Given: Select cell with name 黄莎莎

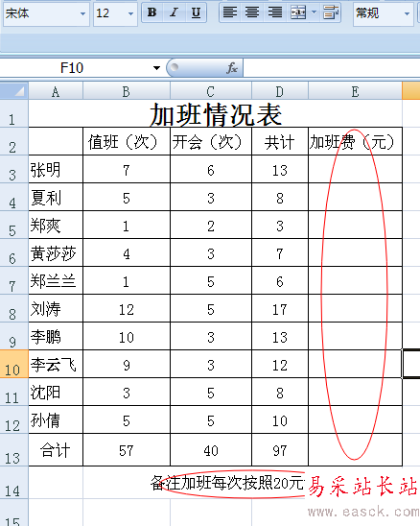Looking at the screenshot, I should coord(56,252).
